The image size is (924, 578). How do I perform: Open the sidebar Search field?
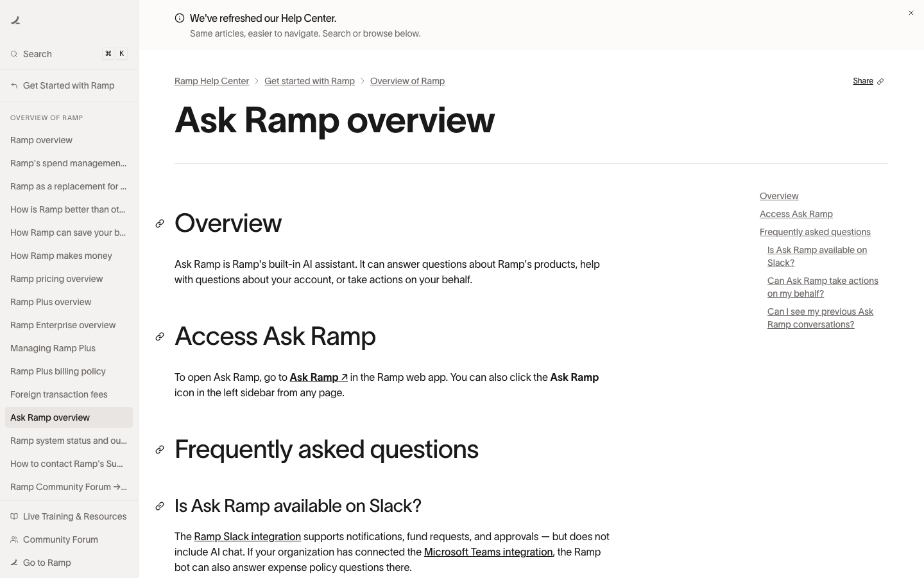tap(69, 54)
